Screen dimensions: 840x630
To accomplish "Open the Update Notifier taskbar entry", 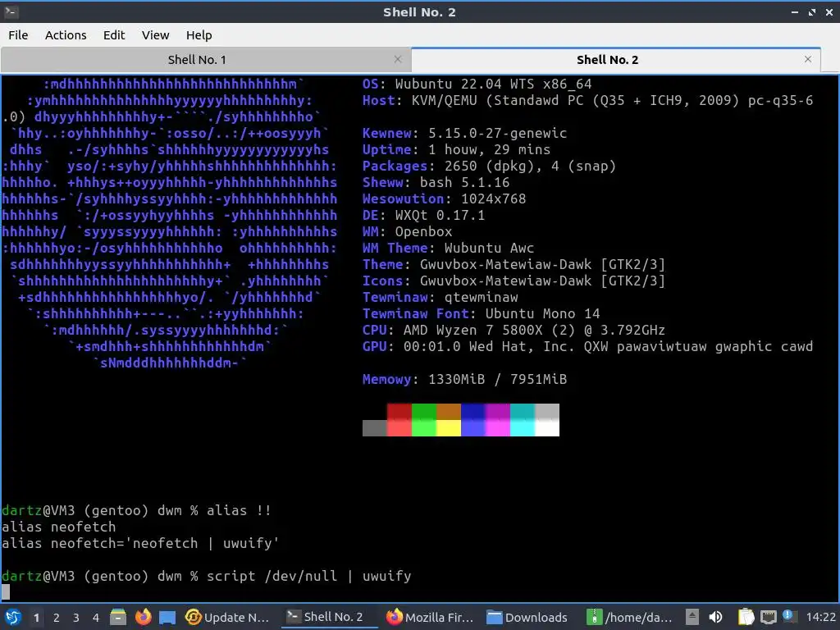I will click(x=227, y=617).
